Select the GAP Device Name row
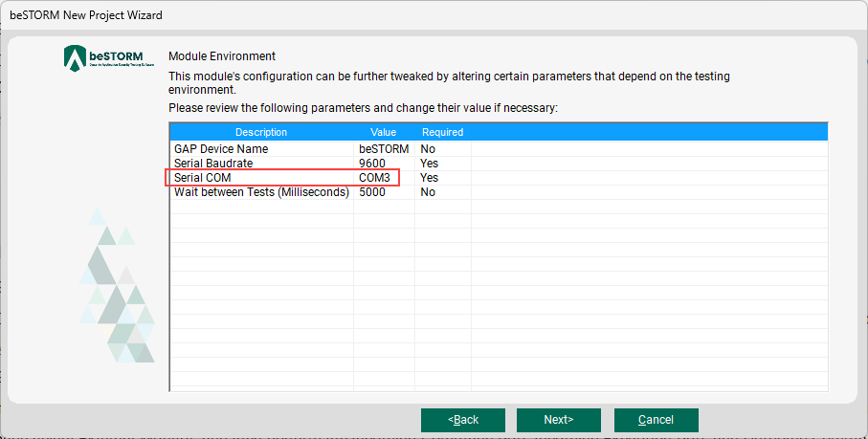 pyautogui.click(x=499, y=149)
